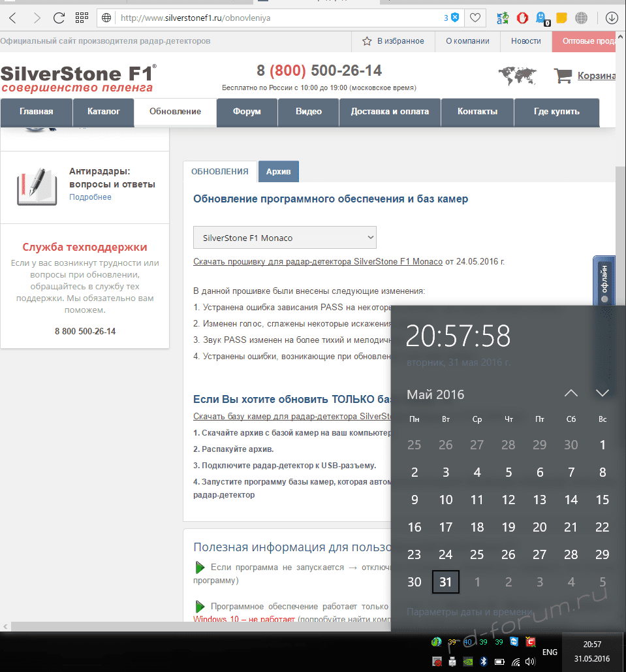Image resolution: width=626 pixels, height=672 pixels.
Task: Click the gray globe extension icon
Action: pyautogui.click(x=581, y=18)
